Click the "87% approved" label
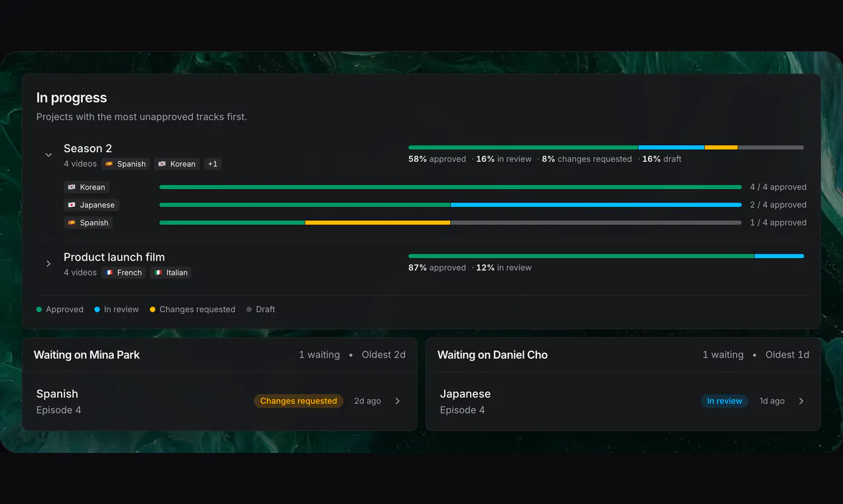The image size is (843, 504). [x=437, y=268]
